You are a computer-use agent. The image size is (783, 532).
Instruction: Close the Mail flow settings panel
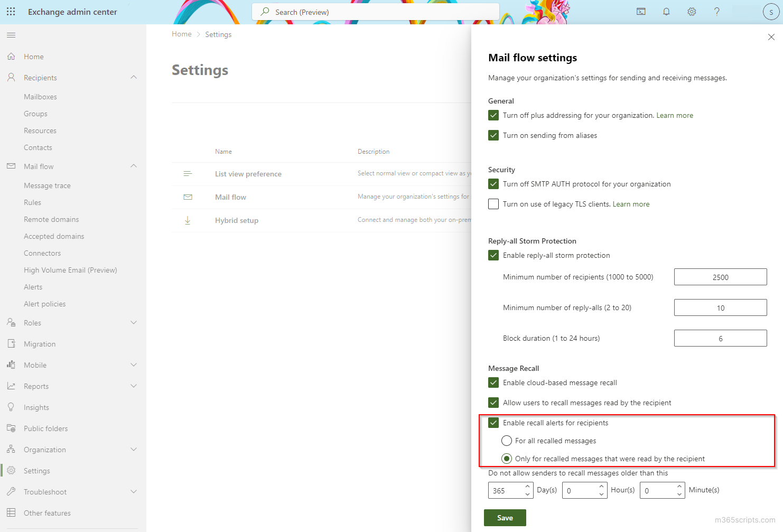pyautogui.click(x=771, y=37)
